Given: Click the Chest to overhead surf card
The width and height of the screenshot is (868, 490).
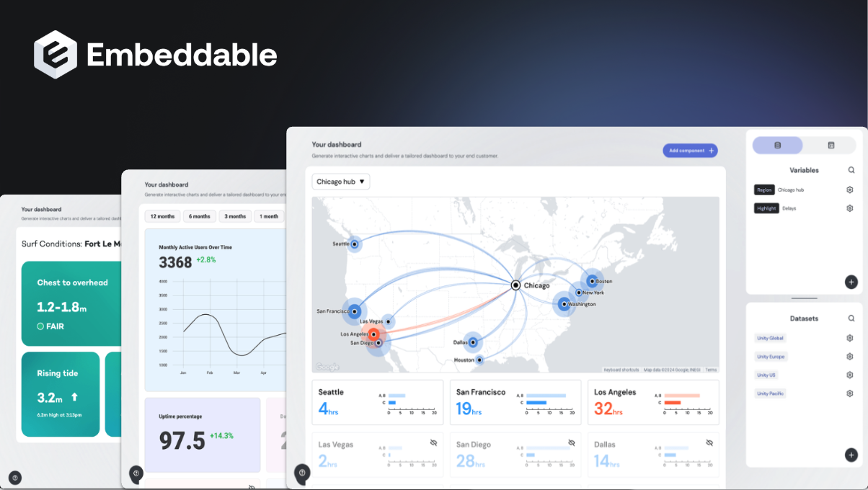Looking at the screenshot, I should [70, 303].
